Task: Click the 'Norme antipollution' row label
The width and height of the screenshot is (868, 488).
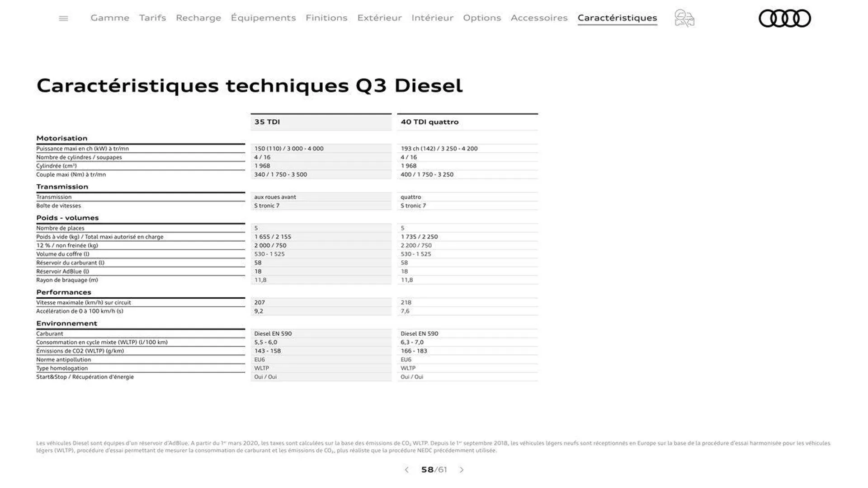Action: point(64,360)
